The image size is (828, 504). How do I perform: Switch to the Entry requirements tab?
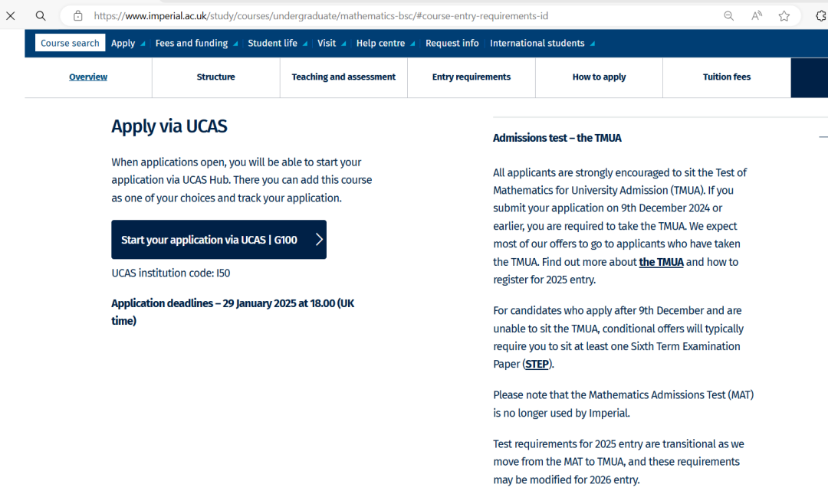click(x=471, y=77)
